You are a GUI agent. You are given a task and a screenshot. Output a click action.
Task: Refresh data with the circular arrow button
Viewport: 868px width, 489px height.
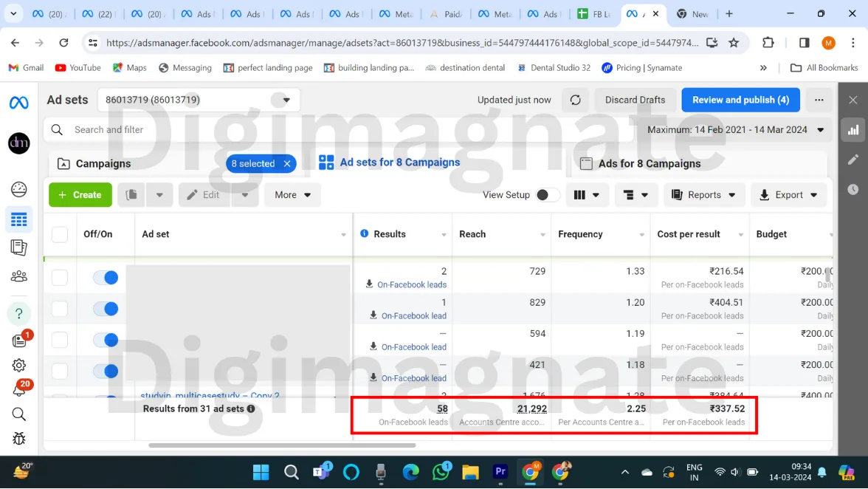pos(575,100)
